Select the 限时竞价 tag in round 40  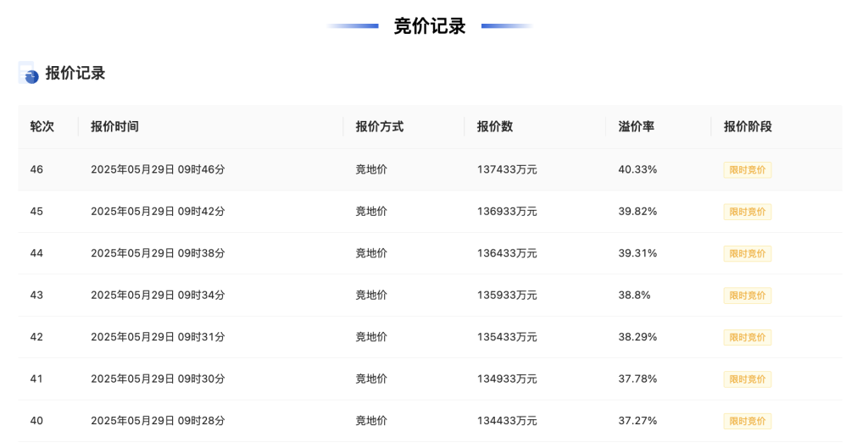click(747, 421)
